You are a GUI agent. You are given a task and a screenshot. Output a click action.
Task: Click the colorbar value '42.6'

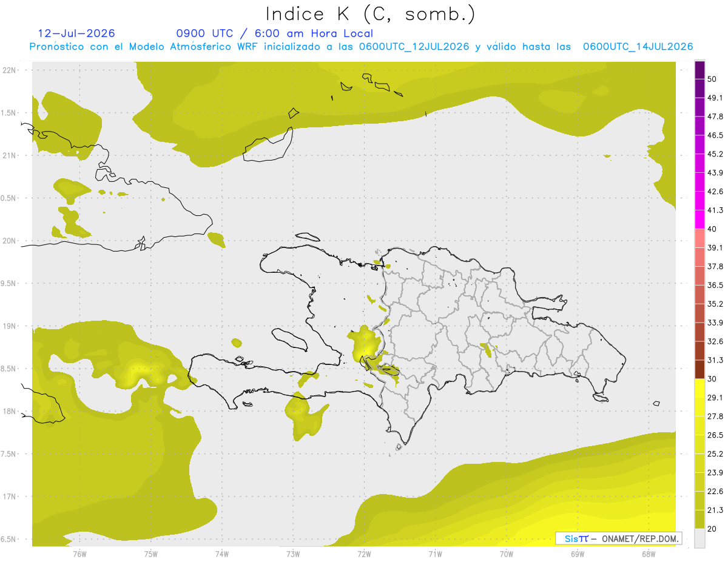[715, 192]
